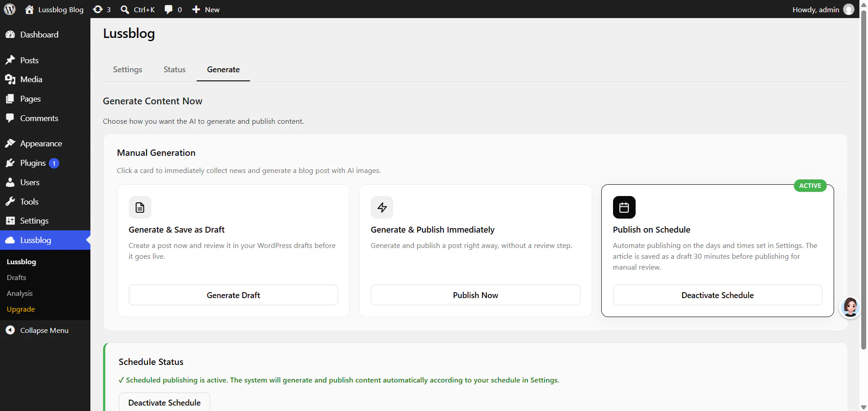
Task: Switch to the Settings tab
Action: [x=127, y=70]
